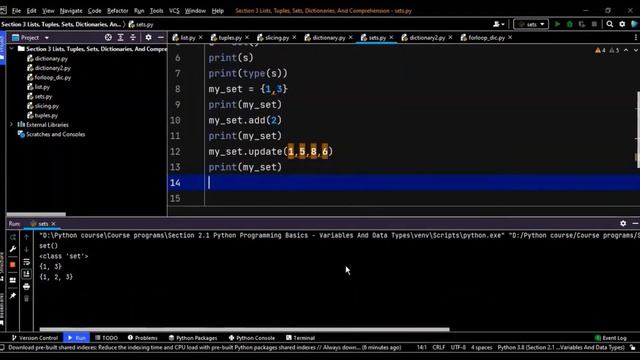Open the Problems tool window
This screenshot has width=640, height=360.
[x=142, y=338]
